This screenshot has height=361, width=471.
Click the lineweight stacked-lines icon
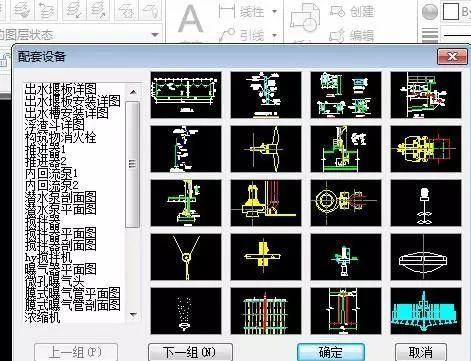430,35
